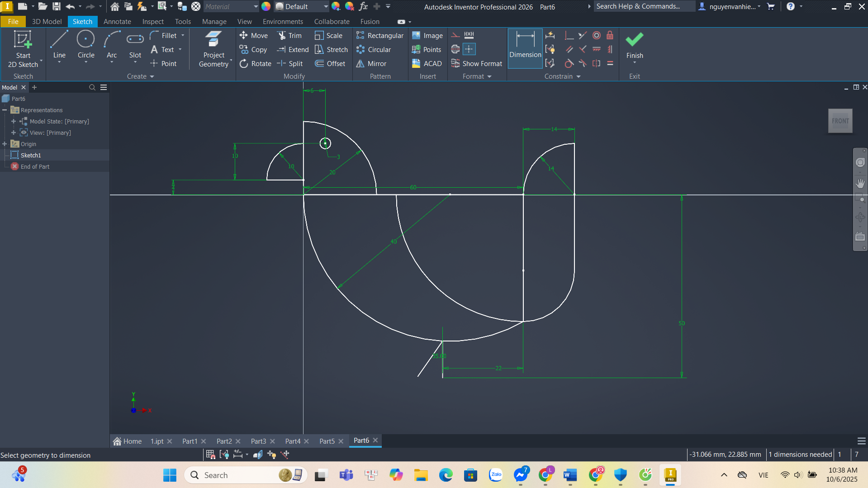Expand the Origin folder in browser

[5, 144]
